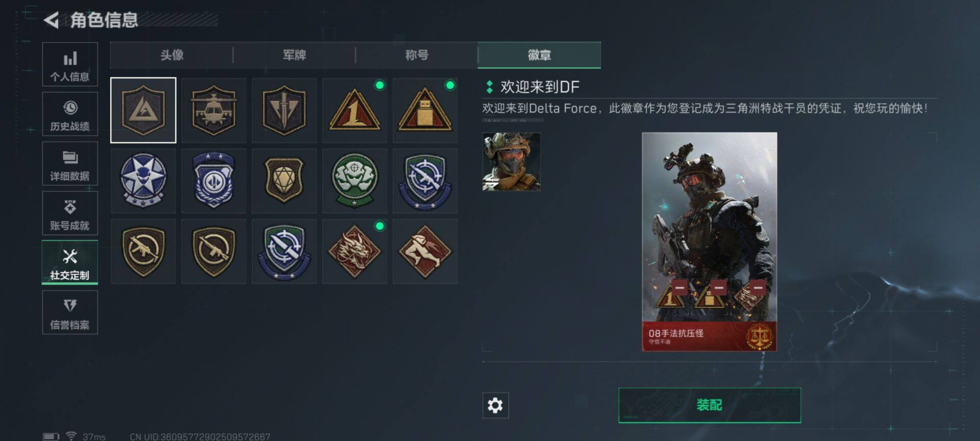The image size is (980, 441).
Task: Open the 账号成就 sidebar section
Action: click(70, 213)
